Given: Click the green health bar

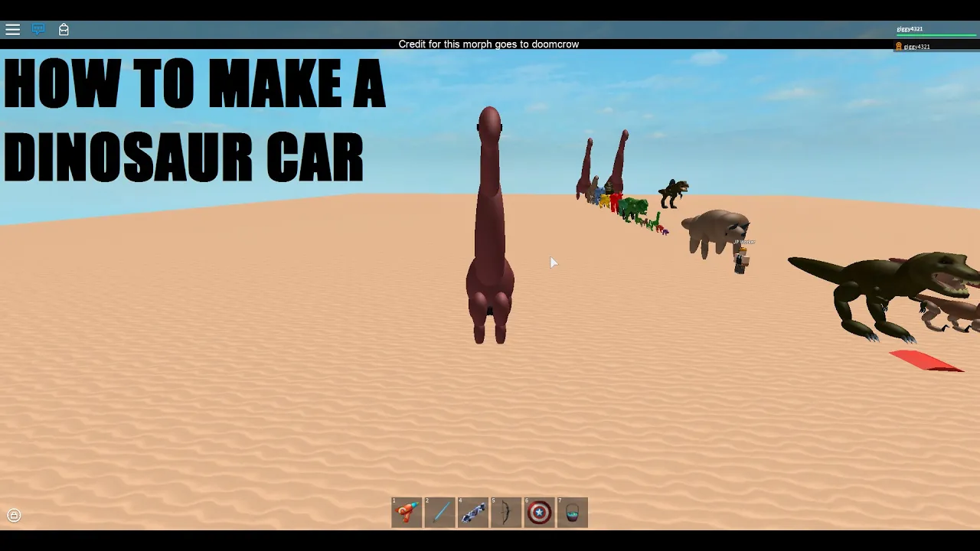Looking at the screenshot, I should click(936, 35).
